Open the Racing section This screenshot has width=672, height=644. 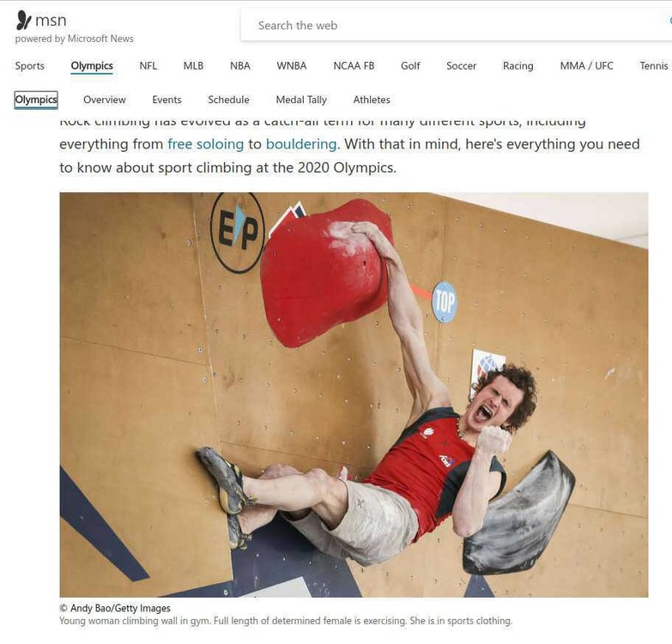pyautogui.click(x=518, y=65)
